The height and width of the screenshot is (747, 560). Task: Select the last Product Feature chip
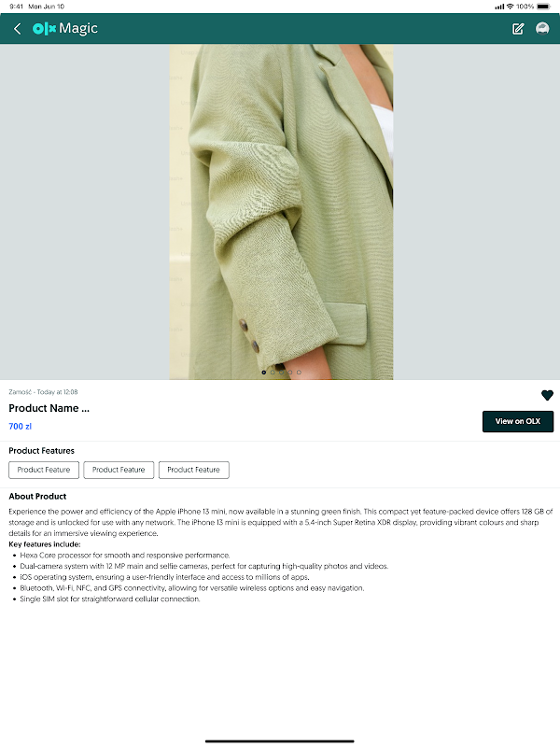pos(194,470)
